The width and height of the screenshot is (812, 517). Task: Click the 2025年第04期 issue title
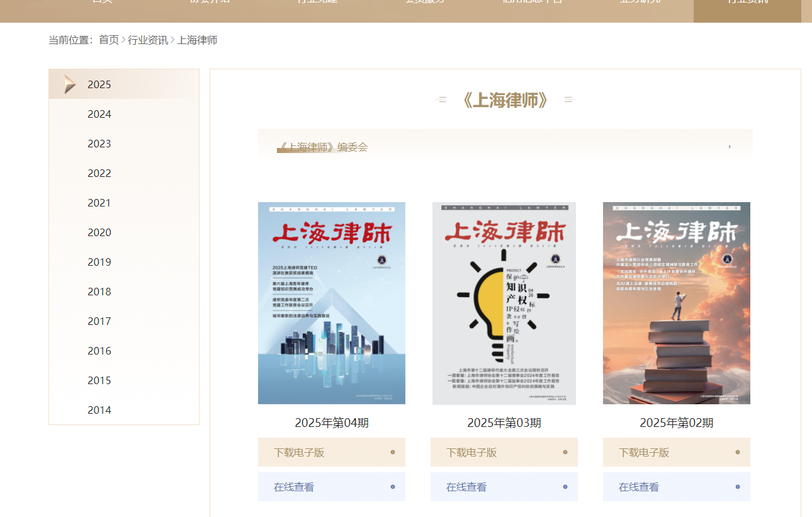click(x=332, y=423)
